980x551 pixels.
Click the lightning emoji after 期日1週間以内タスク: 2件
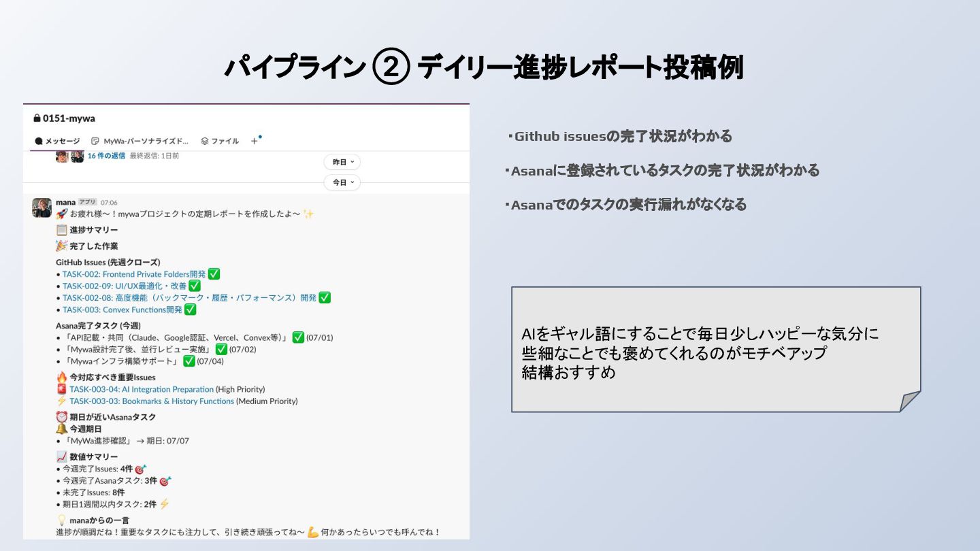click(164, 504)
